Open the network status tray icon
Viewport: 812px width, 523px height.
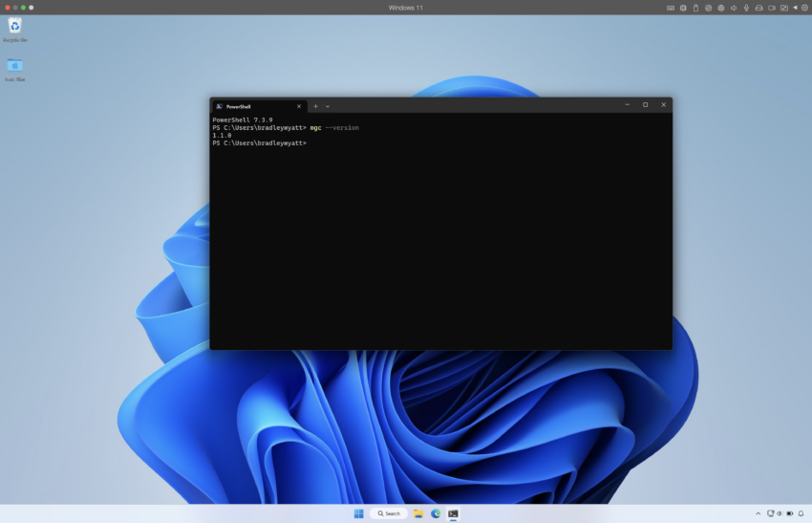coord(770,513)
